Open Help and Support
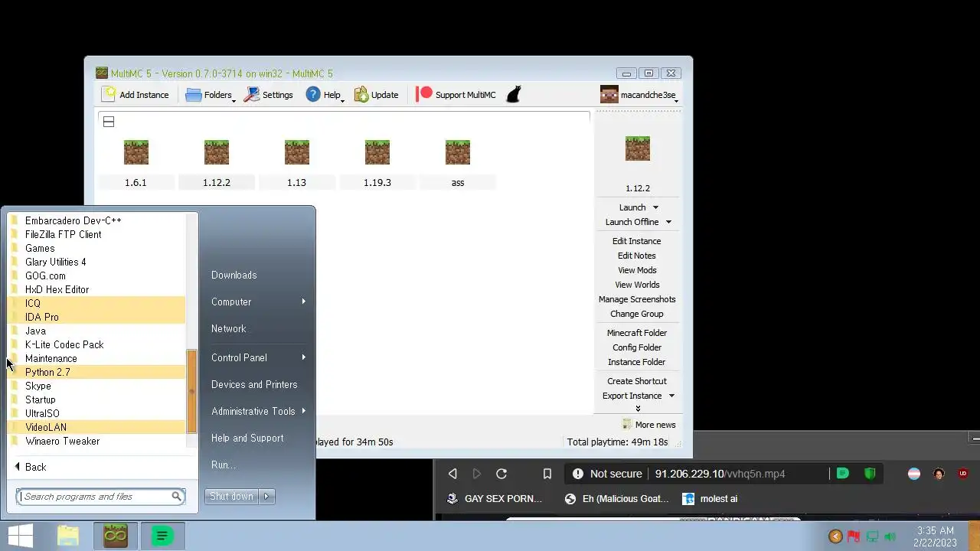The width and height of the screenshot is (980, 551). coord(247,438)
